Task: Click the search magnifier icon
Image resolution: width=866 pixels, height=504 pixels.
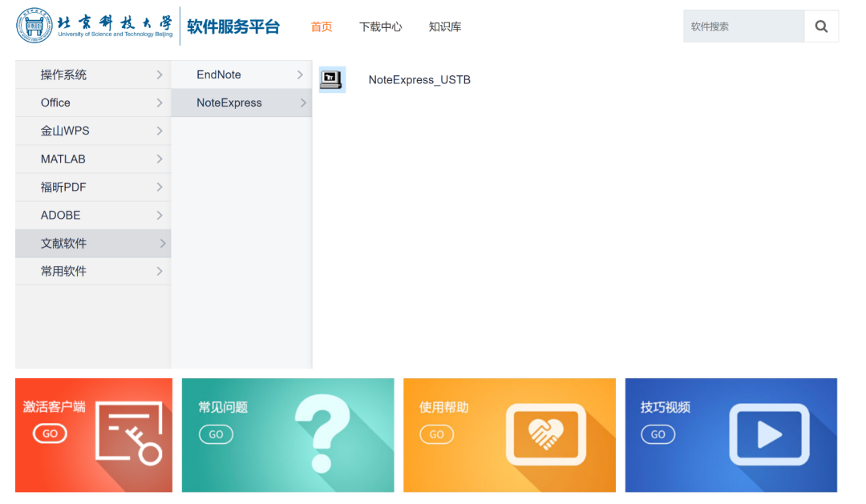Action: 821,26
